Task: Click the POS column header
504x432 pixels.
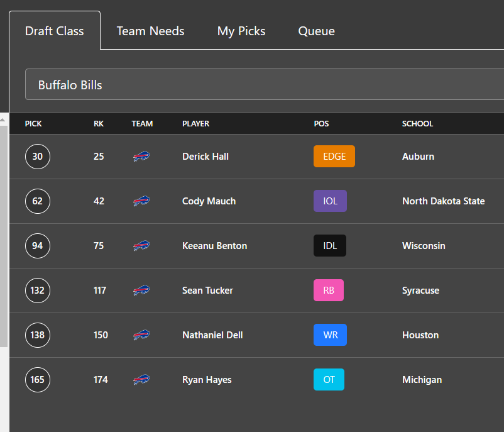Action: [321, 123]
